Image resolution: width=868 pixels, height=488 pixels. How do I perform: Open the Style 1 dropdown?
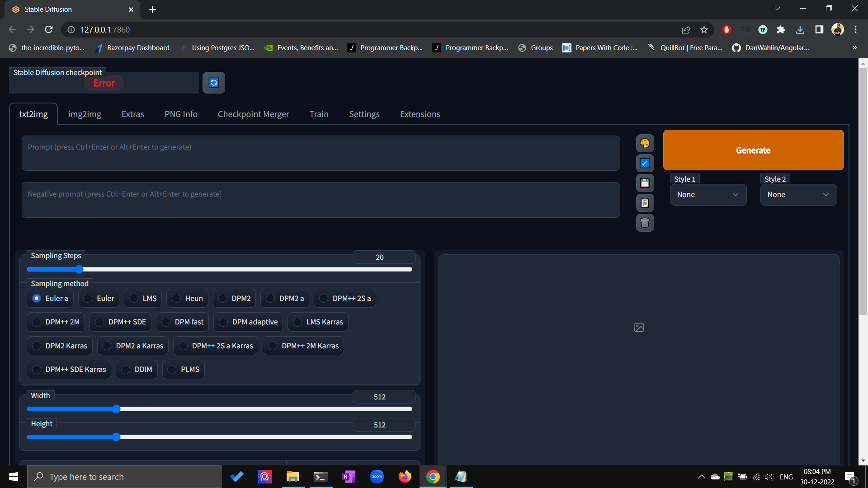coord(708,194)
